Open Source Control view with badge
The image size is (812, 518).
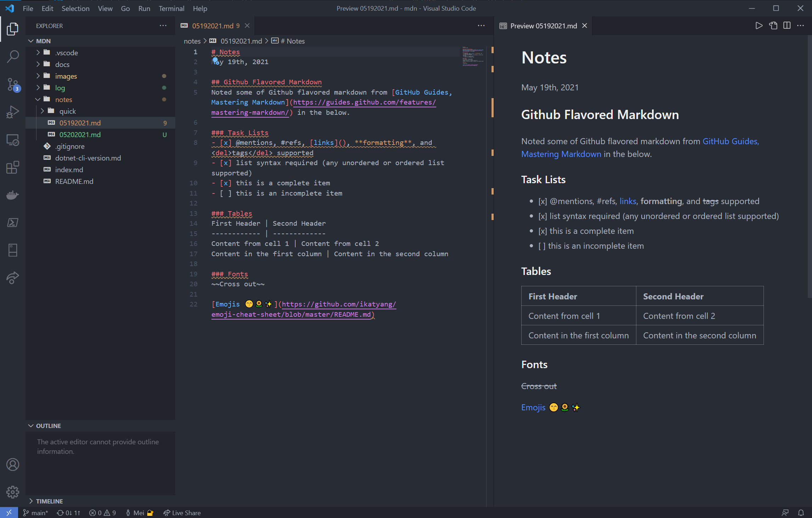(x=13, y=84)
